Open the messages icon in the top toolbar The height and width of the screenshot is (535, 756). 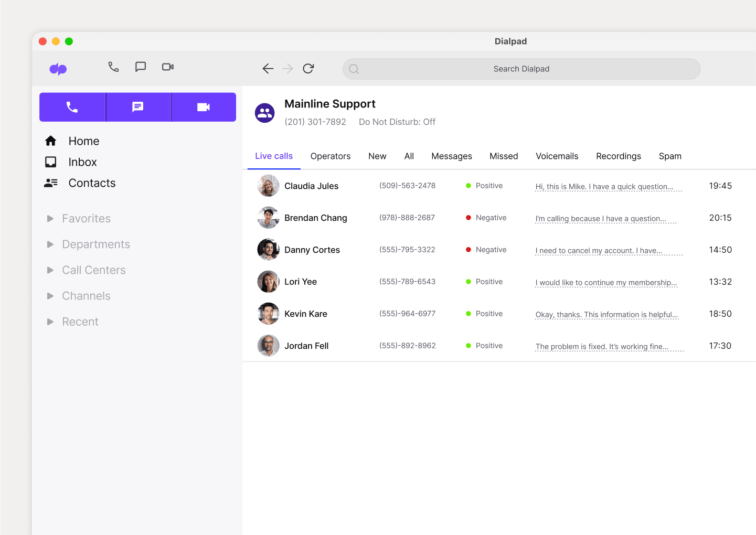140,67
